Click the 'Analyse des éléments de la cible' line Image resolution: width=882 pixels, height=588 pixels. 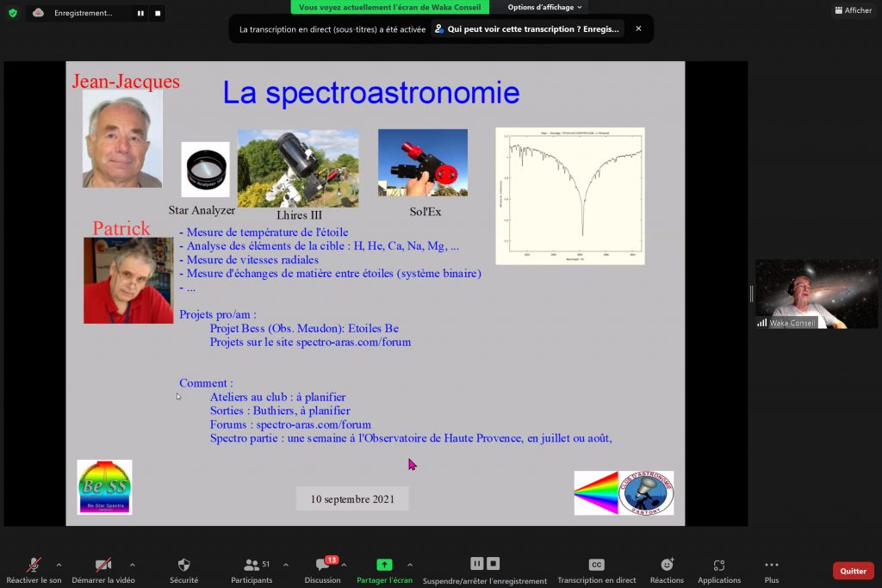point(319,245)
